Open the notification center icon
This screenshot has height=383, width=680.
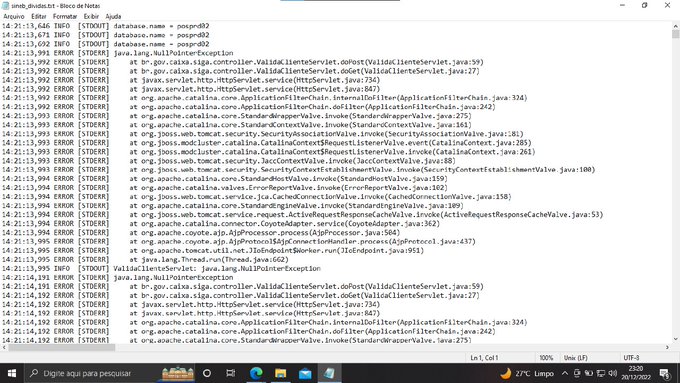point(665,373)
